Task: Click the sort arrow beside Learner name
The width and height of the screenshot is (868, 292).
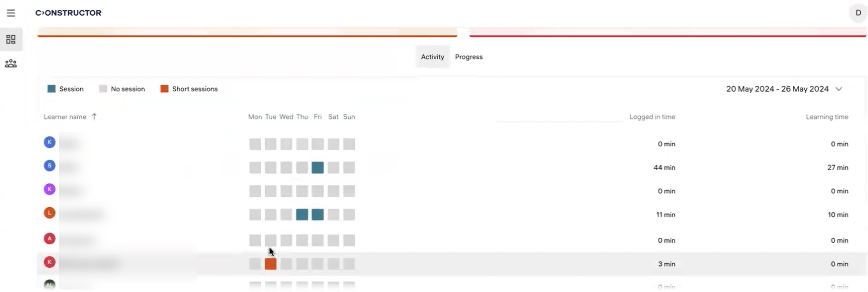Action: coord(94,116)
